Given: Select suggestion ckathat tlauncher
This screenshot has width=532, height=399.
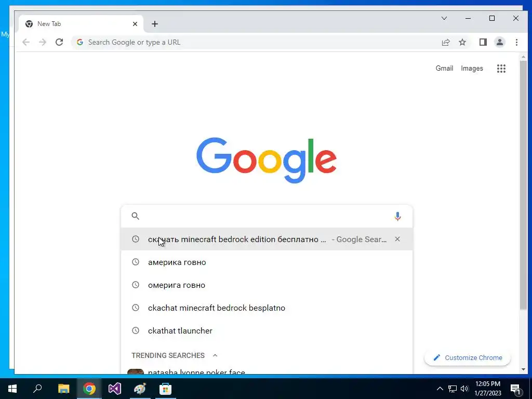Looking at the screenshot, I should (267, 330).
